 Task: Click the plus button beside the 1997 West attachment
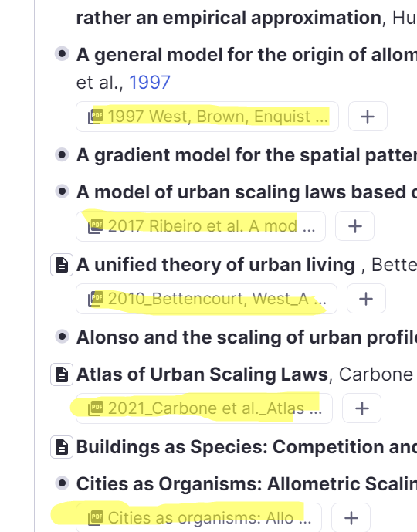coord(368,117)
